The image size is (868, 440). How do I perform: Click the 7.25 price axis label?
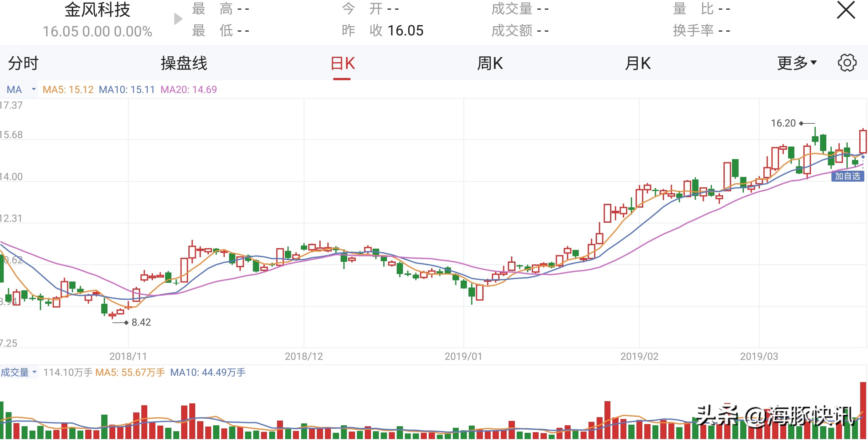(8, 343)
